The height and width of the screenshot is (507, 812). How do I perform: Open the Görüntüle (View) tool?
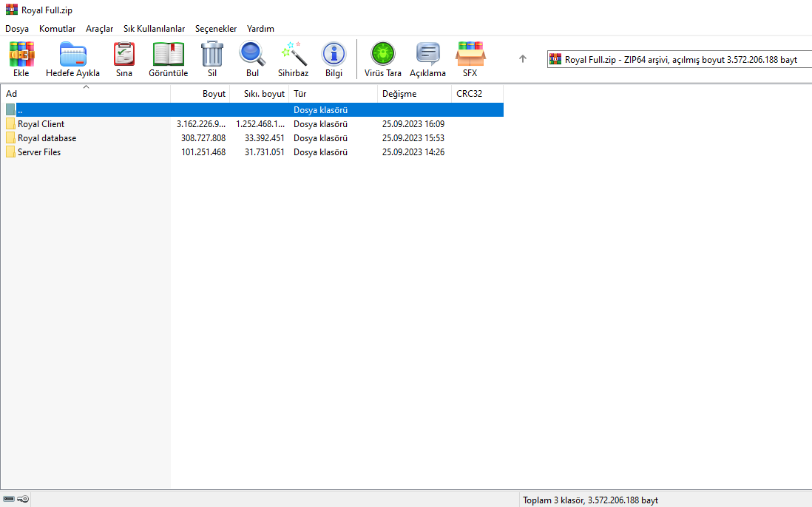tap(169, 54)
